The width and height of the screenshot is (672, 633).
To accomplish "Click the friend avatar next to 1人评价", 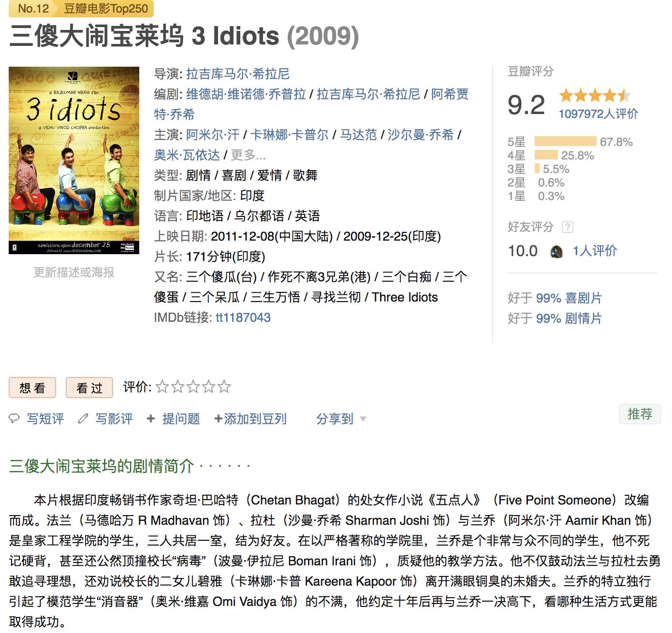I will (556, 251).
